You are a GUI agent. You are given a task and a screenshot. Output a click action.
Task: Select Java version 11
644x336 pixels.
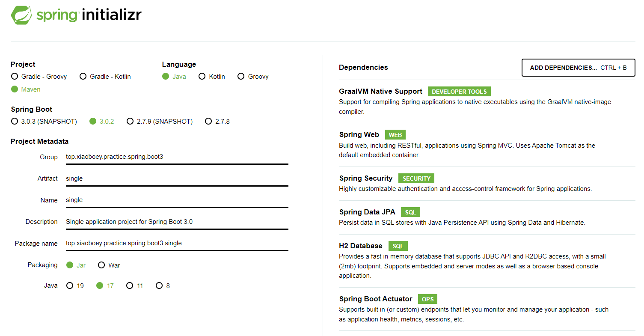pos(130,286)
